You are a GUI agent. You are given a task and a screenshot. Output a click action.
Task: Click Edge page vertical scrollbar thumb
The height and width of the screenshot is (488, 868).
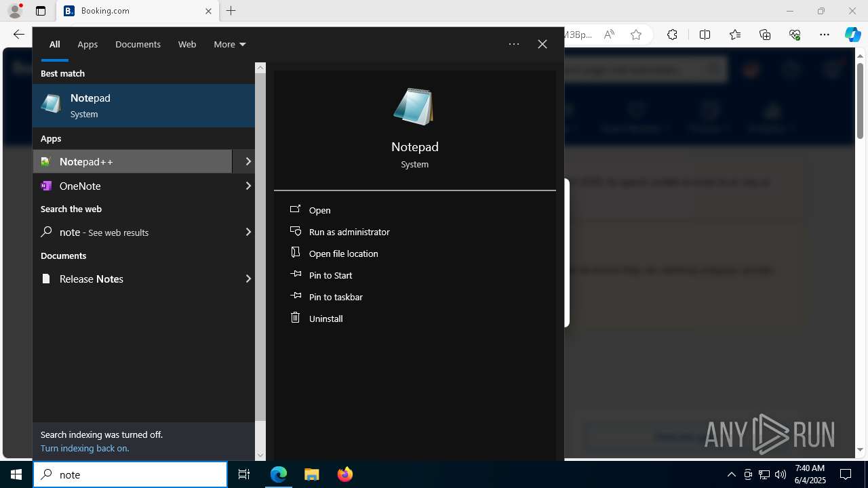coord(861,100)
